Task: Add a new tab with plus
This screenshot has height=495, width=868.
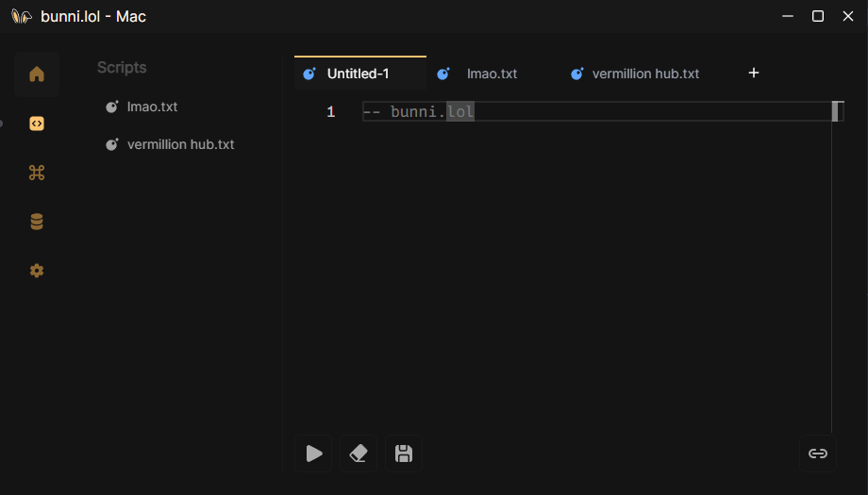Action: pos(754,73)
